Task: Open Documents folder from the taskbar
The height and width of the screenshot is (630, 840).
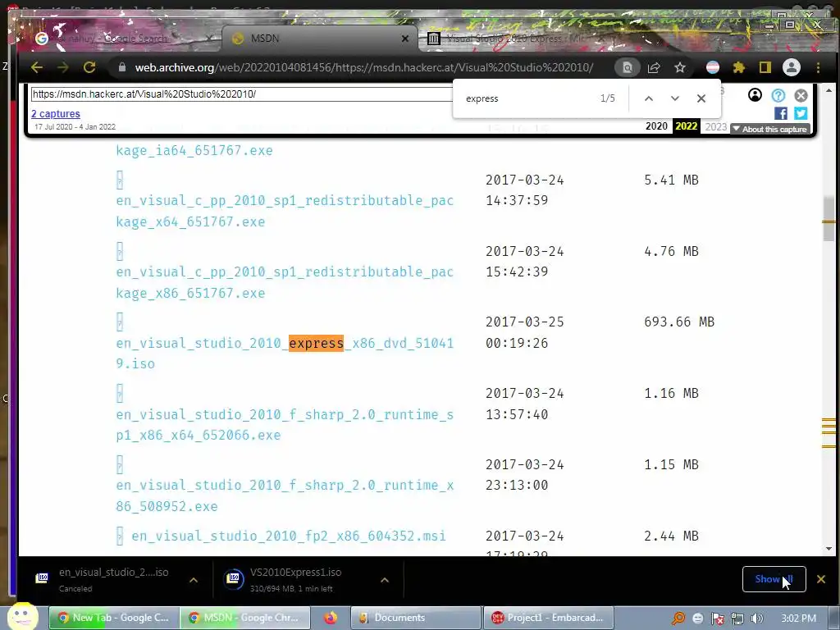Action: (416, 618)
